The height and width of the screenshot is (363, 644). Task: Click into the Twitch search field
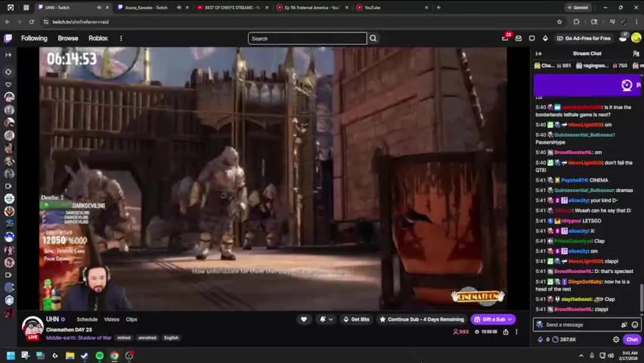(307, 38)
